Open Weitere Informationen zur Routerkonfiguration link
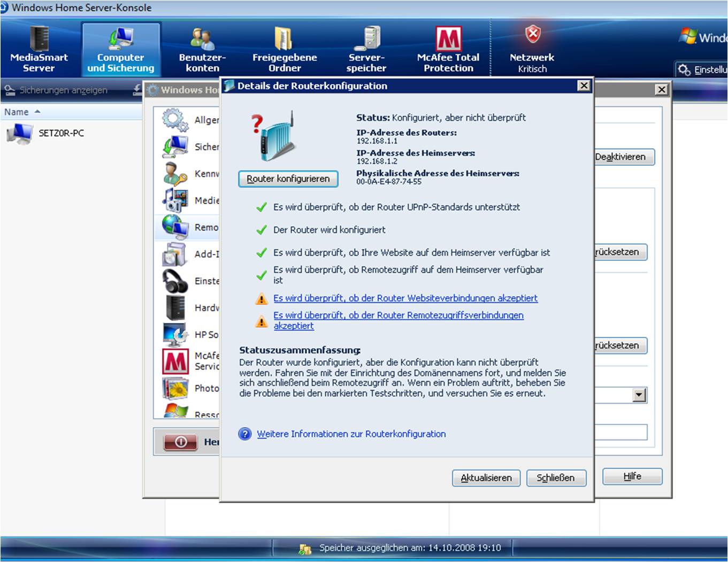Screen dimensions: 728x562 point(351,434)
